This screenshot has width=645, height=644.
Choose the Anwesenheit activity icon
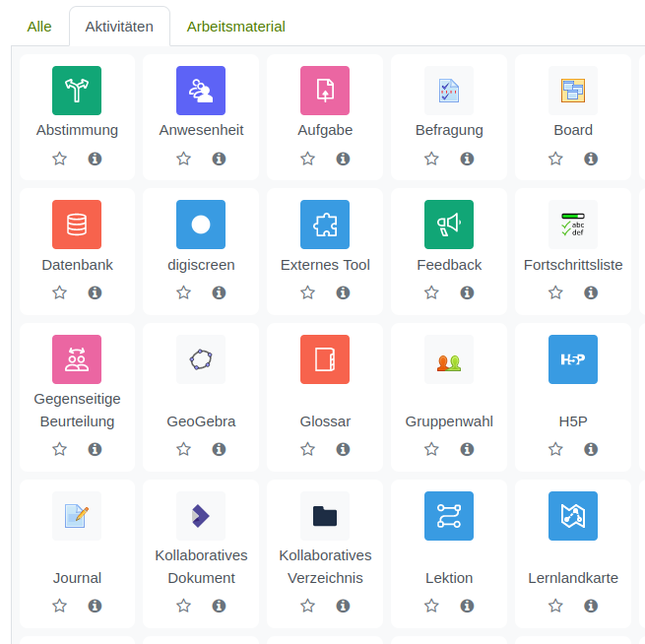[201, 91]
